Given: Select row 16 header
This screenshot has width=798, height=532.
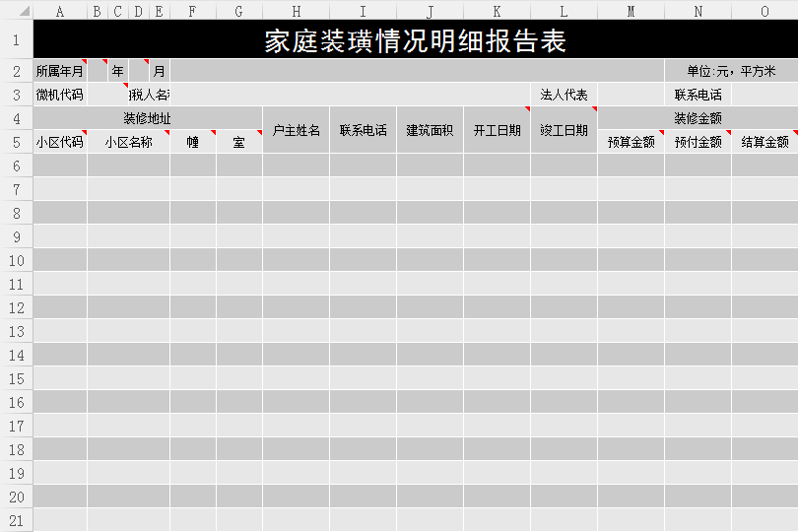Looking at the screenshot, I should coord(16,402).
